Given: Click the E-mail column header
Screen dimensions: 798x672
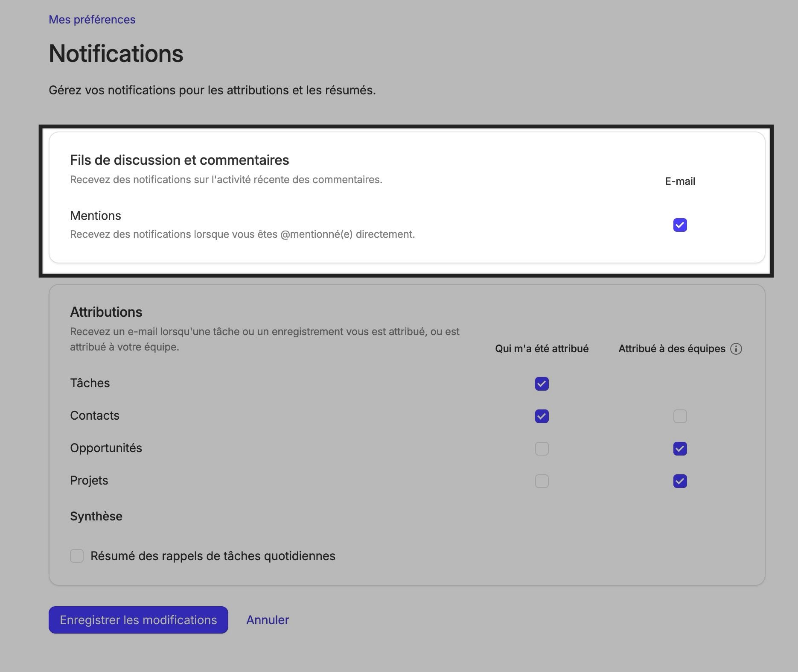Looking at the screenshot, I should [x=680, y=181].
